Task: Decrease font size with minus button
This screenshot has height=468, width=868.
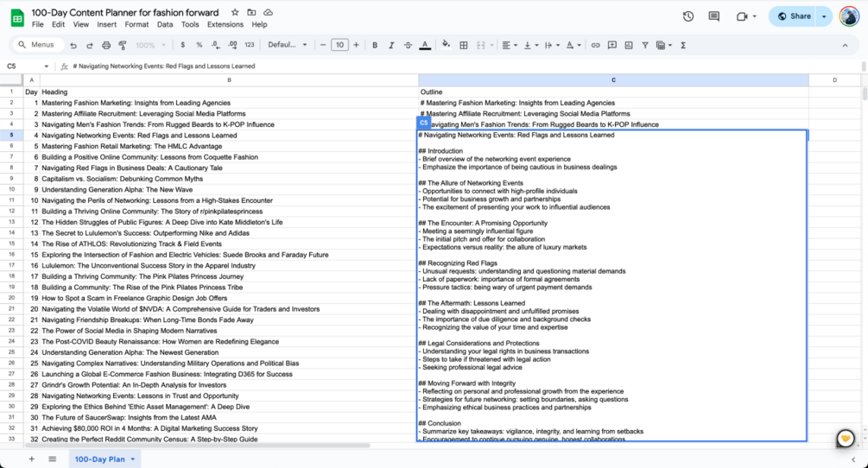Action: (323, 45)
